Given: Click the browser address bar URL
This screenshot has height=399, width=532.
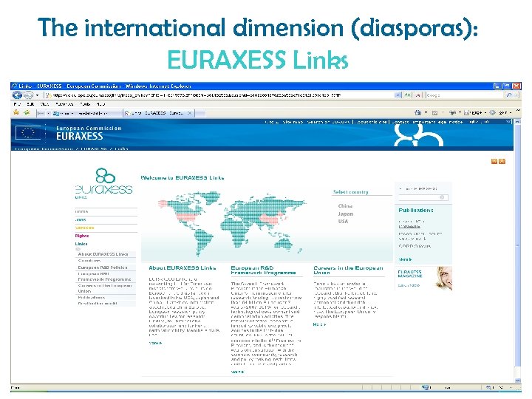Looking at the screenshot, I should click(x=220, y=95).
